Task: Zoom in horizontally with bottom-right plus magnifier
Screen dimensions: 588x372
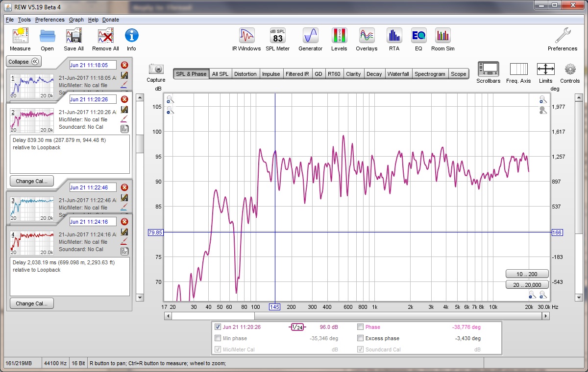Action: [543, 295]
